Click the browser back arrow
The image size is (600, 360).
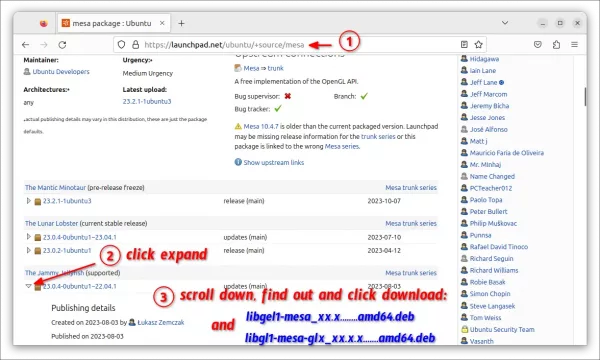click(26, 45)
